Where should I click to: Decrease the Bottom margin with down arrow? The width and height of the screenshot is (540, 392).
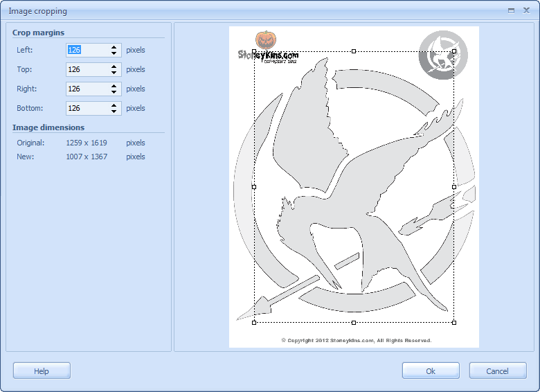tap(114, 112)
